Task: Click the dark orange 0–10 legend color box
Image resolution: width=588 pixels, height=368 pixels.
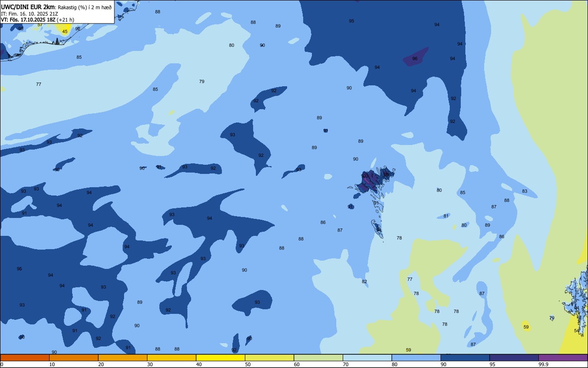Action: [x=25, y=357]
